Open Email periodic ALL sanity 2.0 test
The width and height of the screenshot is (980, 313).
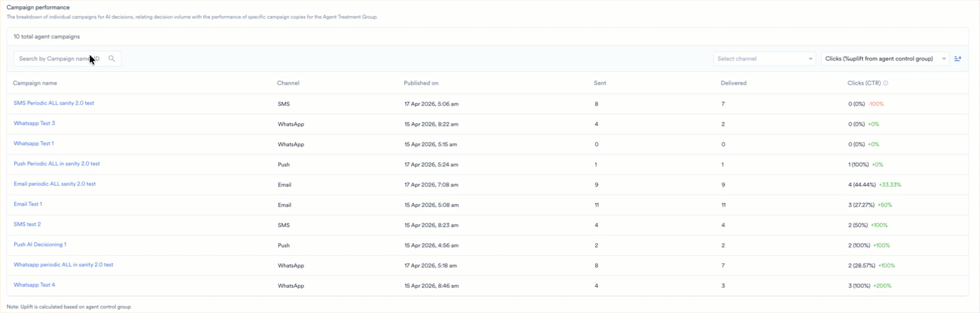click(55, 184)
